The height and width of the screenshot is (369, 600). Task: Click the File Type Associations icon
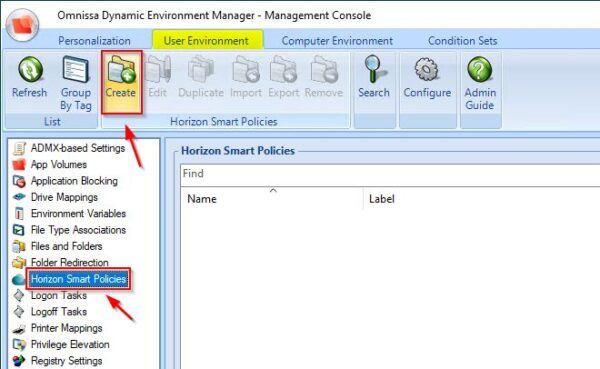tap(18, 230)
